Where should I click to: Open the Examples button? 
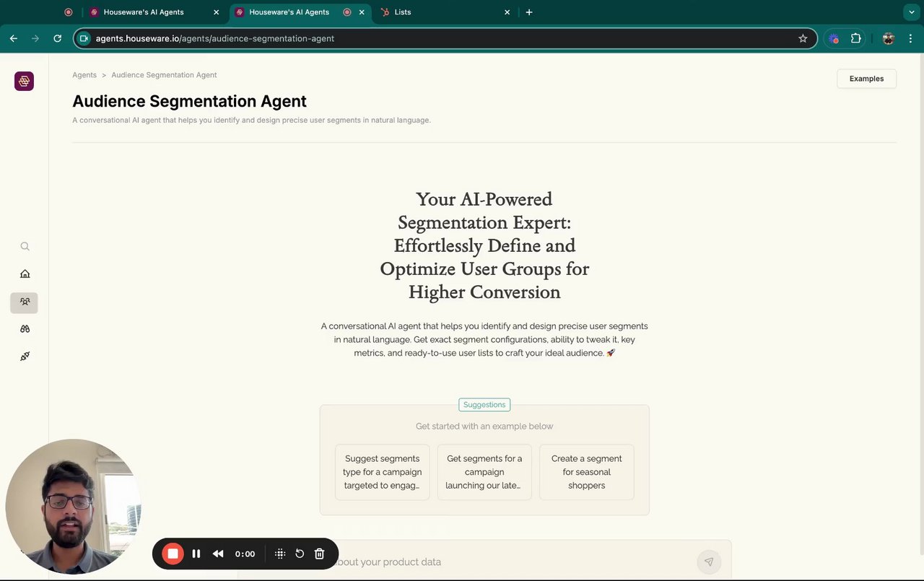[x=866, y=79]
